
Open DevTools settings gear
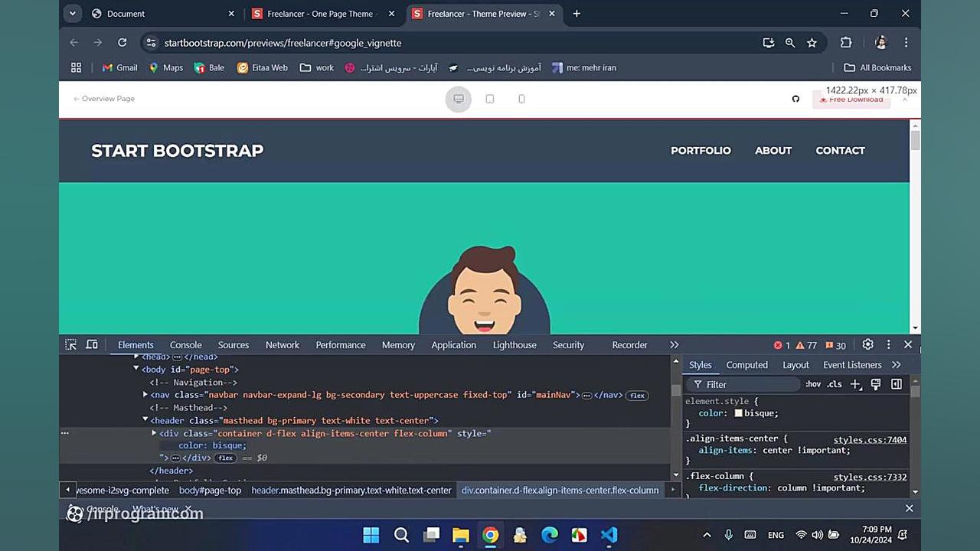pyautogui.click(x=867, y=345)
